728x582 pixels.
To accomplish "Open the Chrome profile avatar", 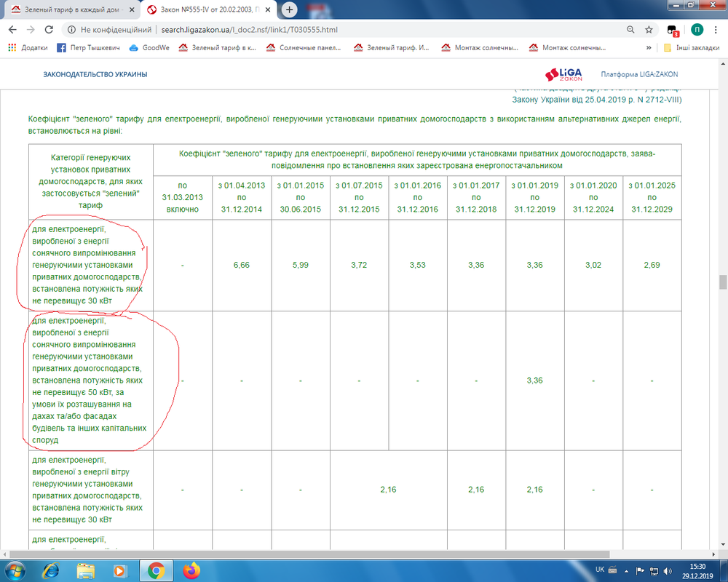I will pos(697,30).
